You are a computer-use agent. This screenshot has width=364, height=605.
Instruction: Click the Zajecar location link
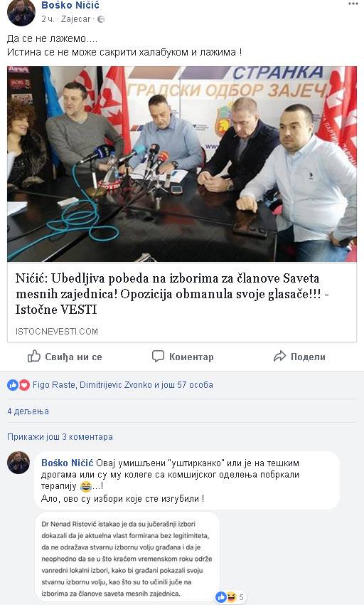point(75,19)
